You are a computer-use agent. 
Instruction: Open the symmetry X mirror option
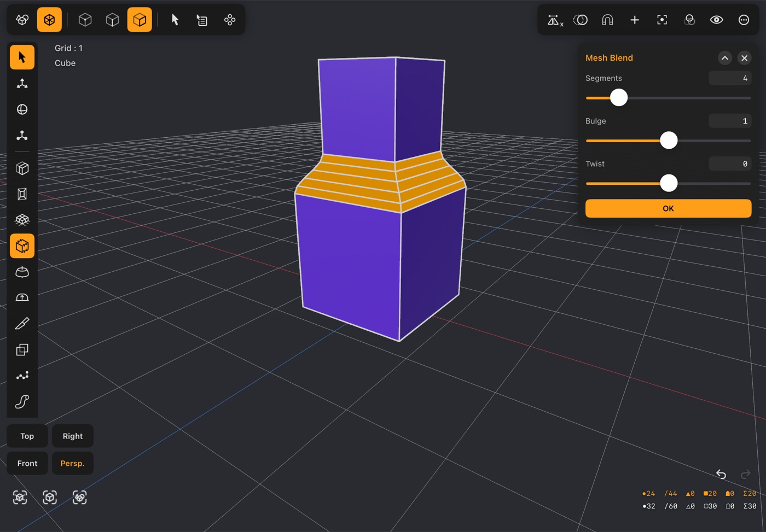[555, 20]
